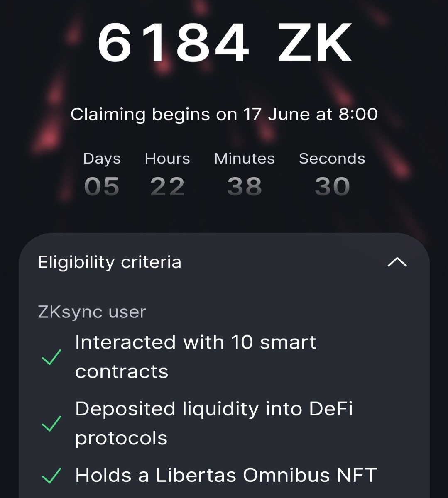Select Deposited liquidity into DeFi protocols criterion
Viewport: 448px width, 498px height.
pyautogui.click(x=214, y=423)
